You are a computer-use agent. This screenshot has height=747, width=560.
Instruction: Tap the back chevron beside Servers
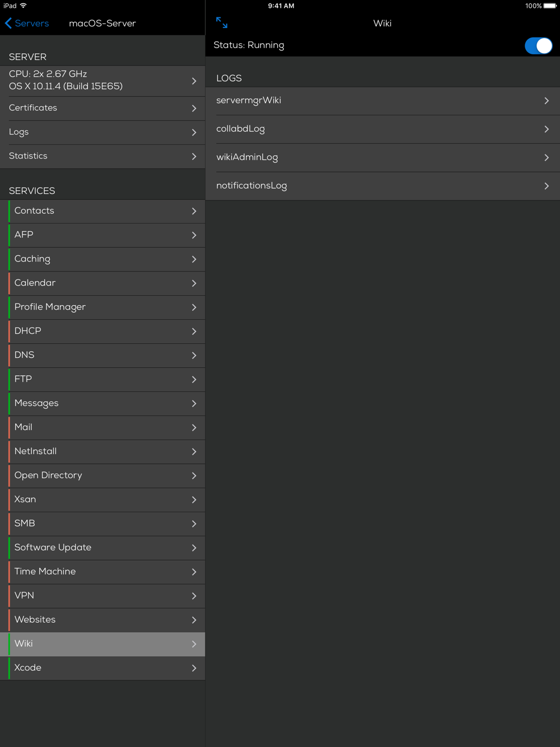[8, 23]
